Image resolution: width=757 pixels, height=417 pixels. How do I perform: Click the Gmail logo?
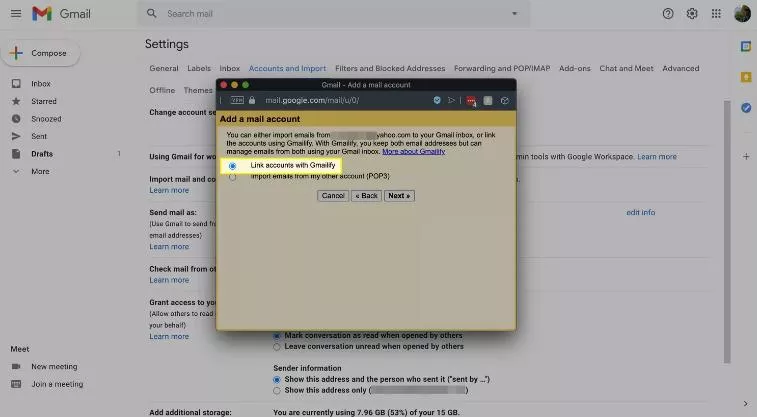click(x=61, y=14)
